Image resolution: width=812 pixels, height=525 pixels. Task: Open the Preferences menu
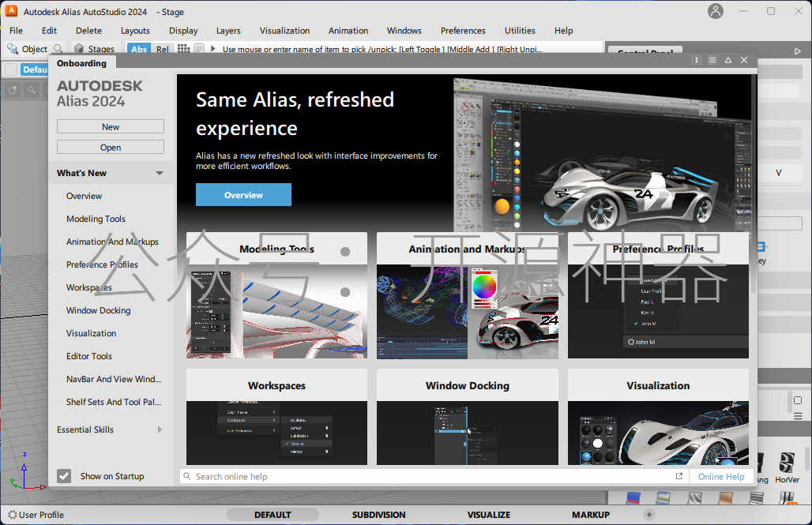coord(463,31)
